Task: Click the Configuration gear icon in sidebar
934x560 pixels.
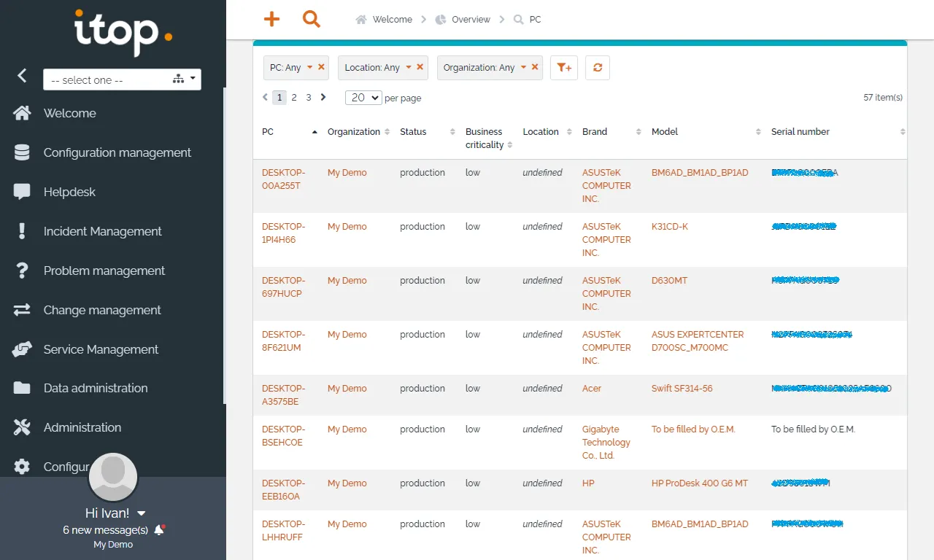Action: 22,467
